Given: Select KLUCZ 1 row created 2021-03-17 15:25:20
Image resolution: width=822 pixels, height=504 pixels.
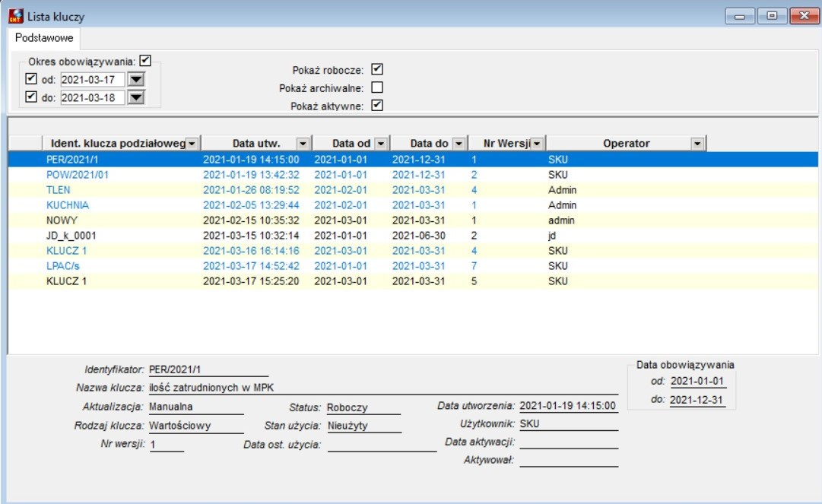Looking at the screenshot, I should point(413,281).
